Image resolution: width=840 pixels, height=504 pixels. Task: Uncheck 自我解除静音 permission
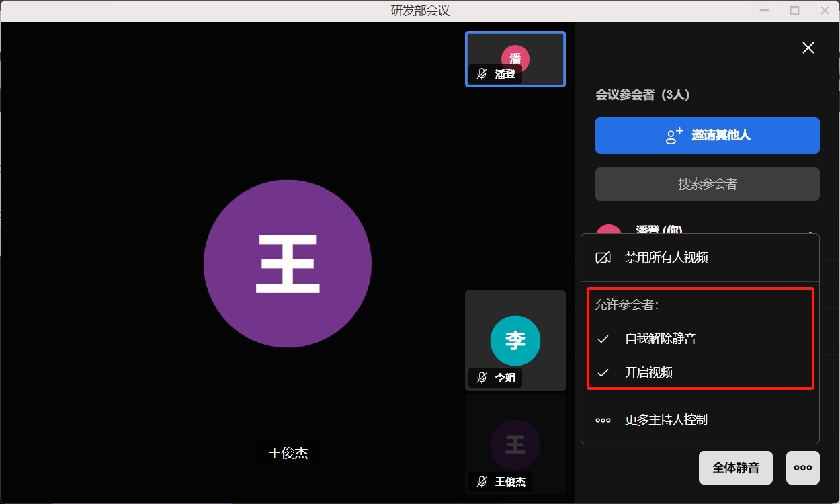pyautogui.click(x=660, y=339)
